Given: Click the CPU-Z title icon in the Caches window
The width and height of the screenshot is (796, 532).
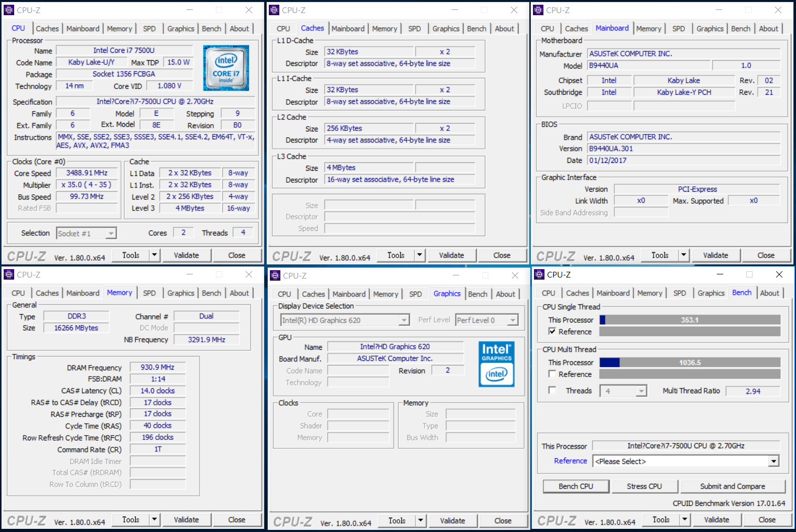Looking at the screenshot, I should pyautogui.click(x=274, y=10).
